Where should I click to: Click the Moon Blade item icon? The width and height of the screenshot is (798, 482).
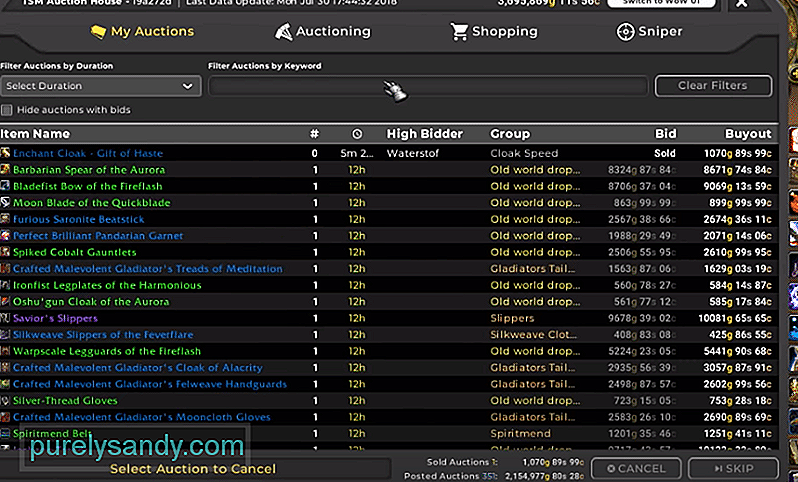(5, 203)
